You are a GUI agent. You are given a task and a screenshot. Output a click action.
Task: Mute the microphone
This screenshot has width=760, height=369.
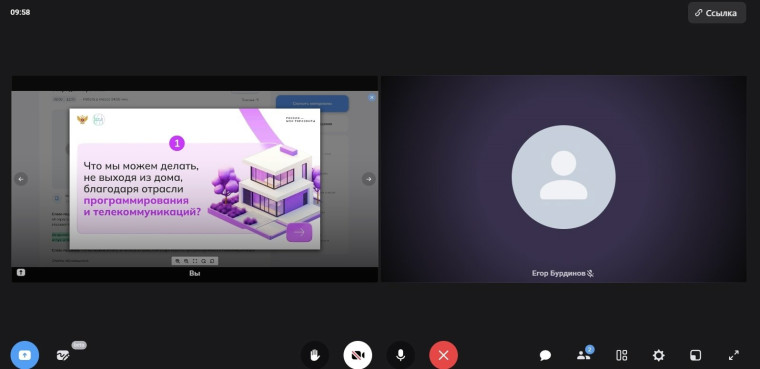[400, 355]
